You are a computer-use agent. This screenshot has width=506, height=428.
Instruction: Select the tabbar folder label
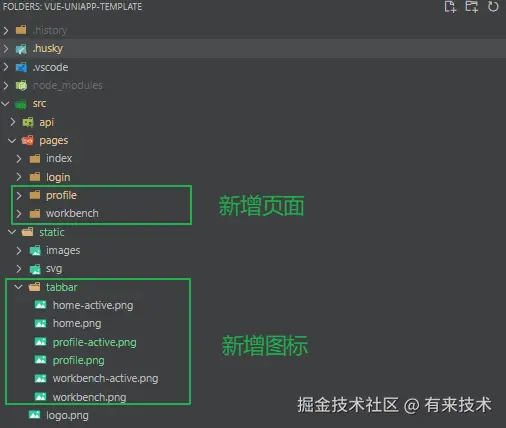click(62, 287)
